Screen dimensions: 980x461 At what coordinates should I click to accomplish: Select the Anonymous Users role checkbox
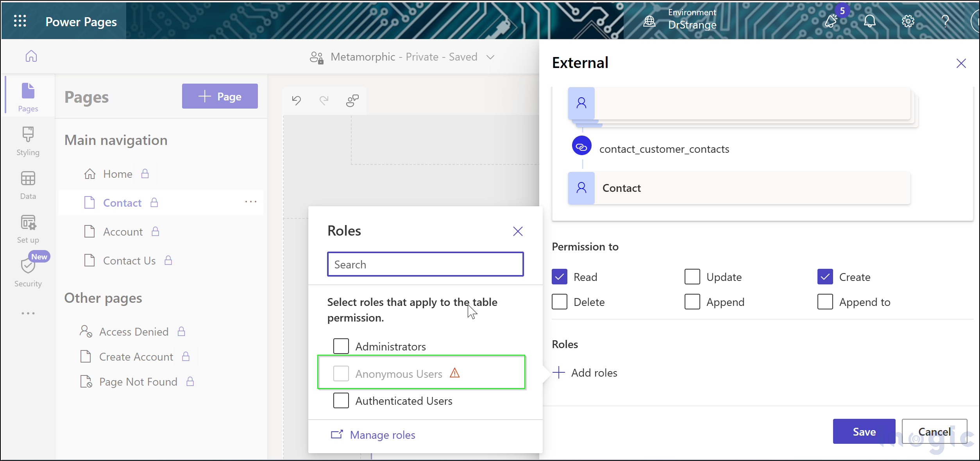point(341,373)
